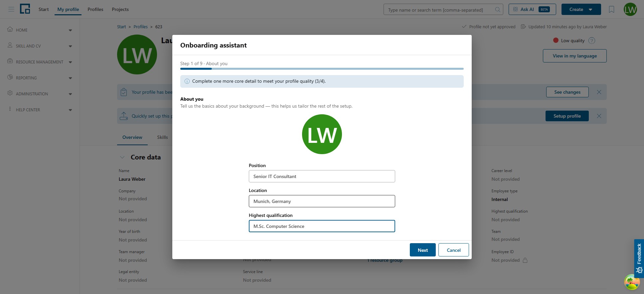Click the app logo icon

coord(25,9)
